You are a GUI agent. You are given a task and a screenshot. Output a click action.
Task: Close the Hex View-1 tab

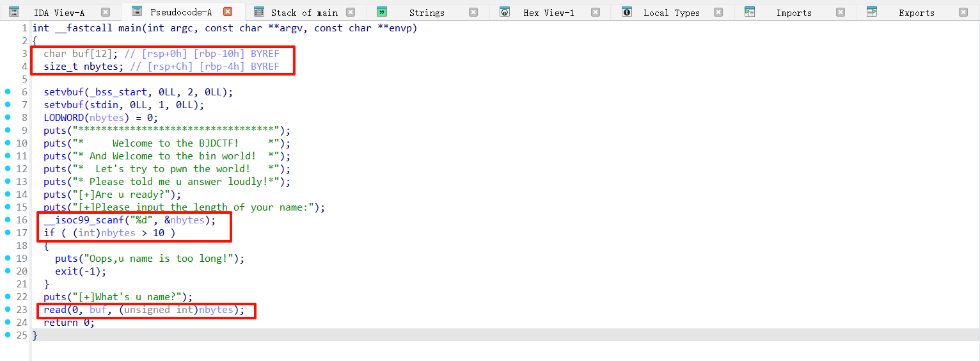pyautogui.click(x=596, y=12)
